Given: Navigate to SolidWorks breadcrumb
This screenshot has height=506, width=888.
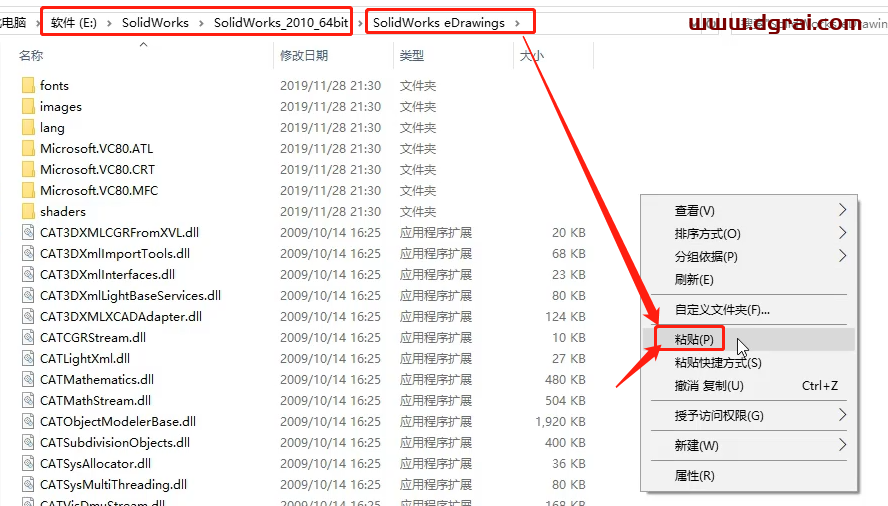Looking at the screenshot, I should click(155, 23).
